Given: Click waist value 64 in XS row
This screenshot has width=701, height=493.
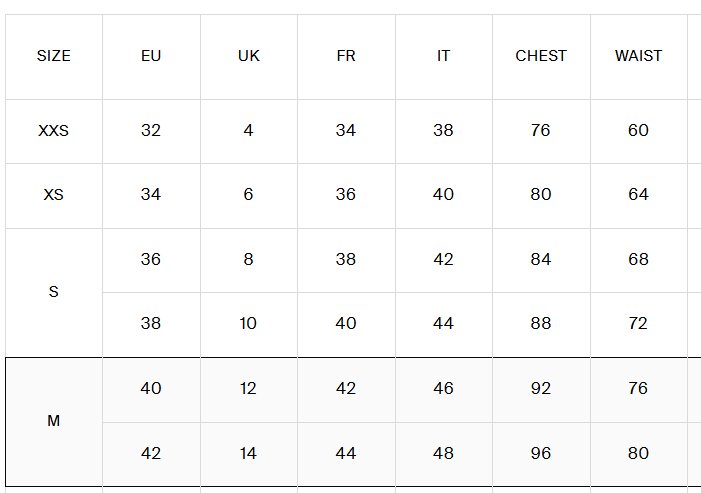Looking at the screenshot, I should (x=638, y=194).
